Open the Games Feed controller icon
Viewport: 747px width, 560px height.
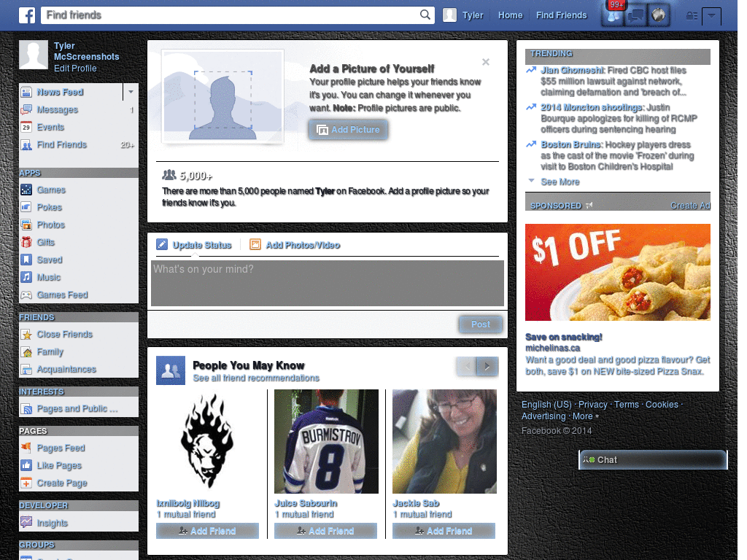point(26,295)
